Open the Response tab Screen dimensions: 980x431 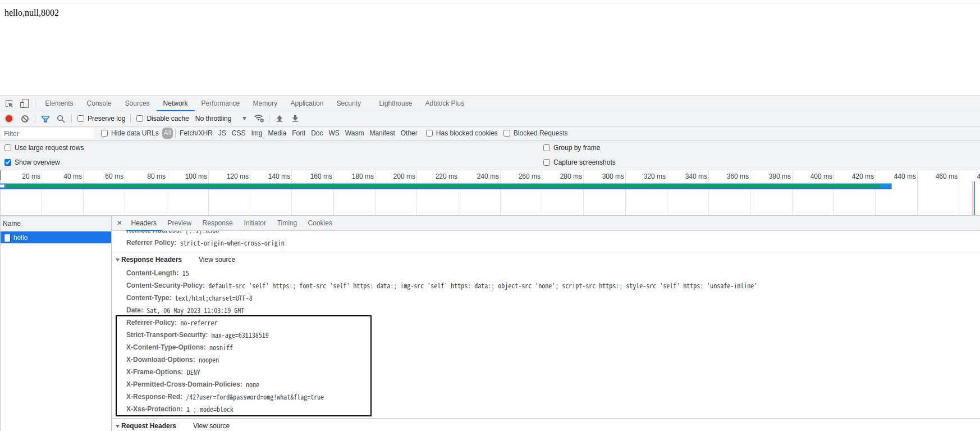(217, 223)
